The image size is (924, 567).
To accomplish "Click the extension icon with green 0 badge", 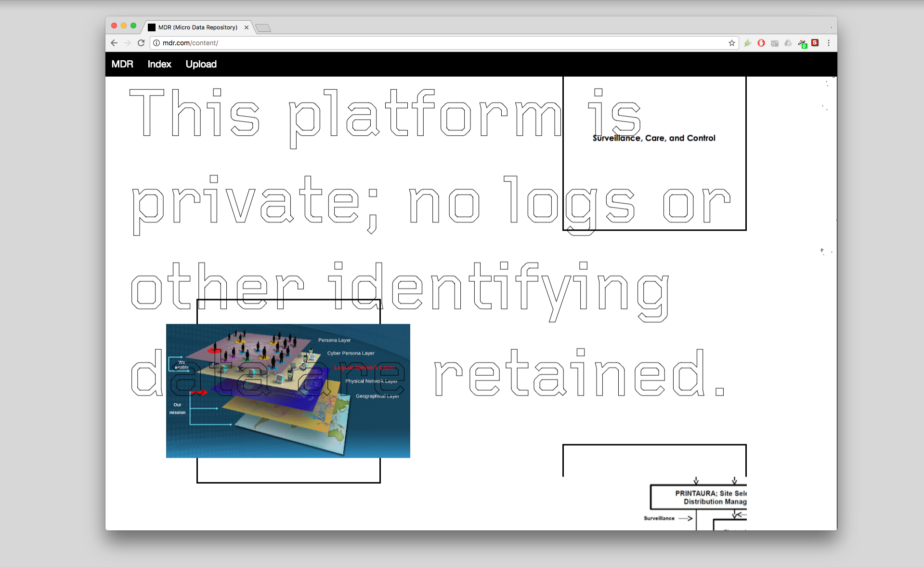I will (x=802, y=43).
